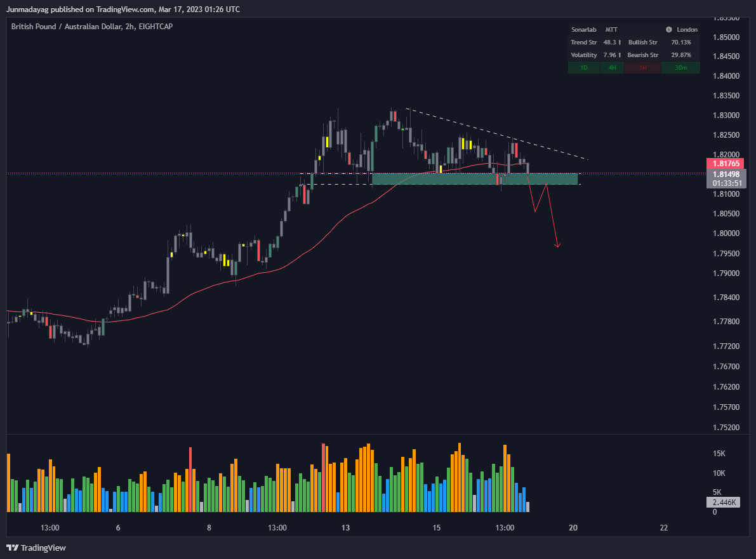756x559 pixels.
Task: Click the MTT label in indicator table
Action: [611, 29]
